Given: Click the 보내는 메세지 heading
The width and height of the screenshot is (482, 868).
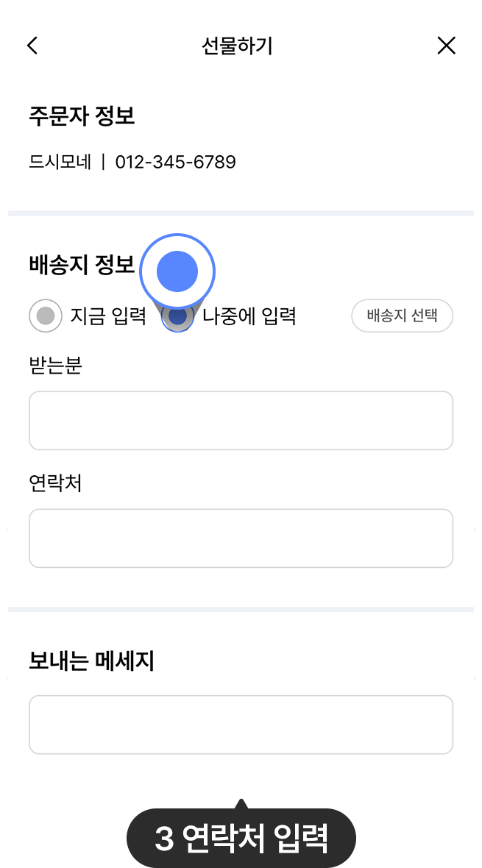Looking at the screenshot, I should coord(91,661).
